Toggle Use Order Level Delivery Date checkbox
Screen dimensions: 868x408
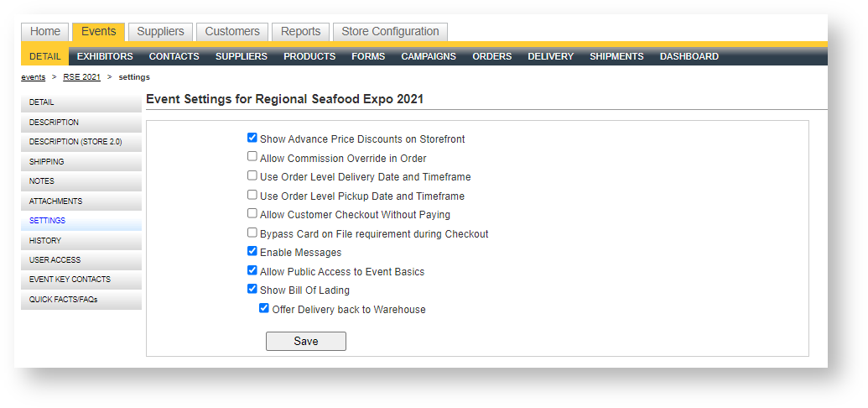pyautogui.click(x=252, y=176)
